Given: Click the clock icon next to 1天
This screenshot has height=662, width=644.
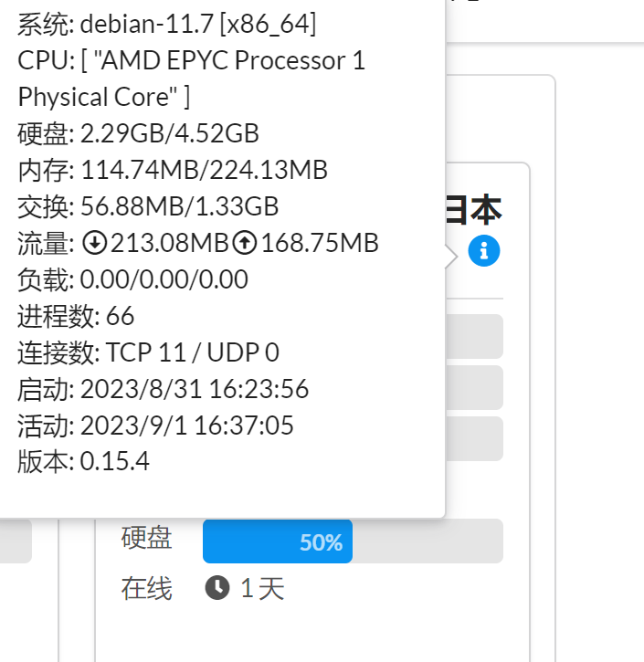Looking at the screenshot, I should tap(217, 588).
